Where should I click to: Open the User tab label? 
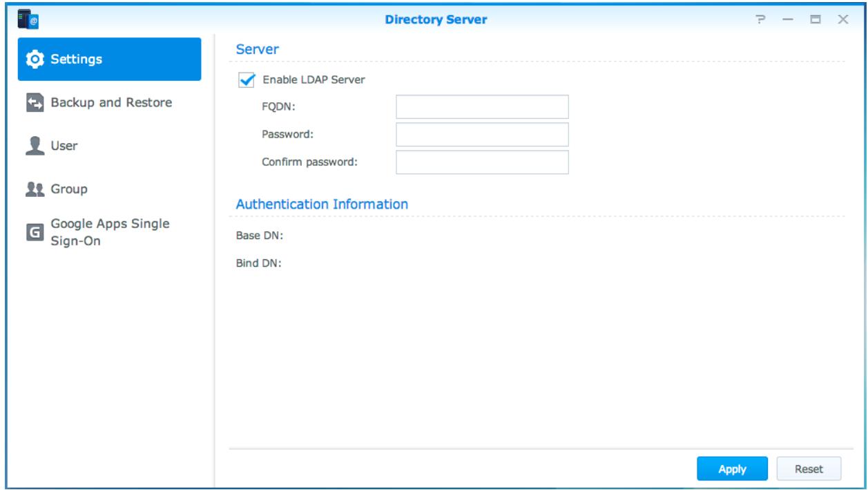point(64,146)
